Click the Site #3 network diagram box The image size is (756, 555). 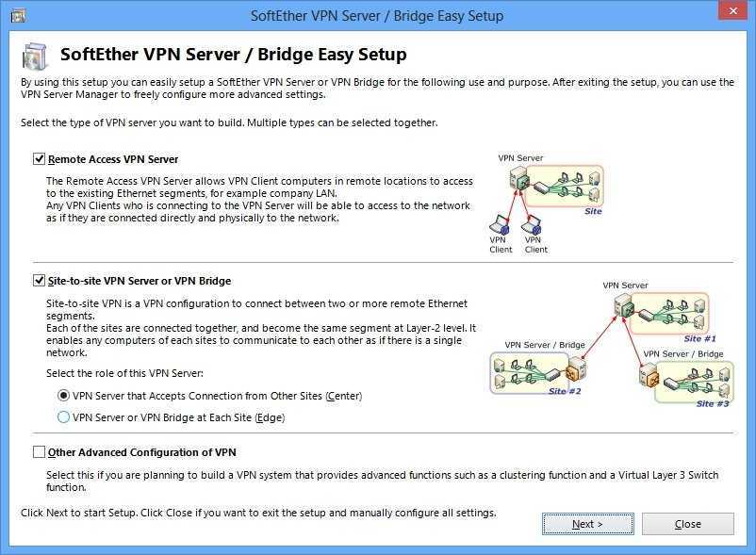tap(695, 382)
